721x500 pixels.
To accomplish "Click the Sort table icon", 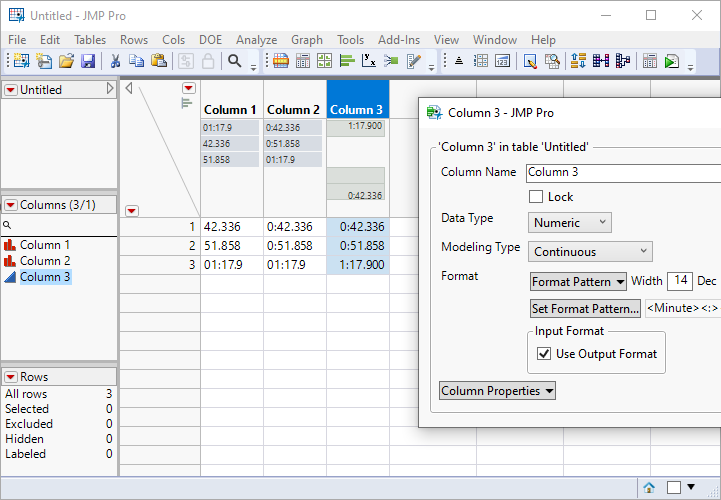I will (578, 61).
